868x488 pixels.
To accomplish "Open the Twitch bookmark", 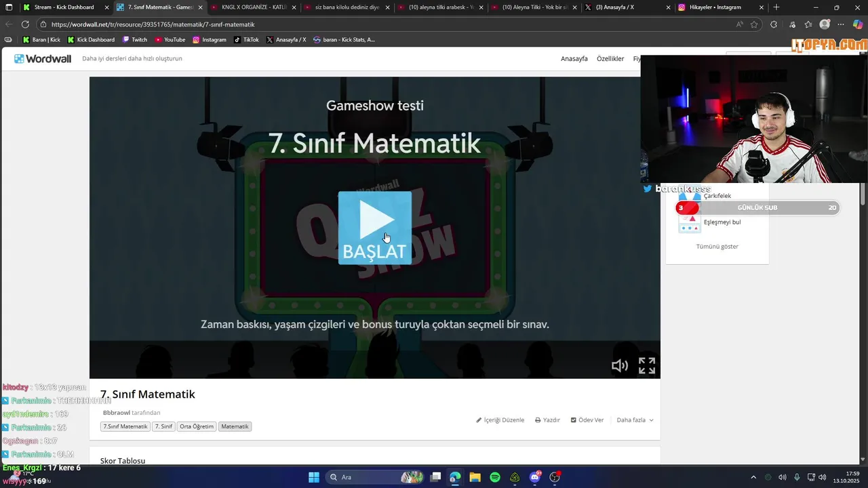I will tap(135, 40).
